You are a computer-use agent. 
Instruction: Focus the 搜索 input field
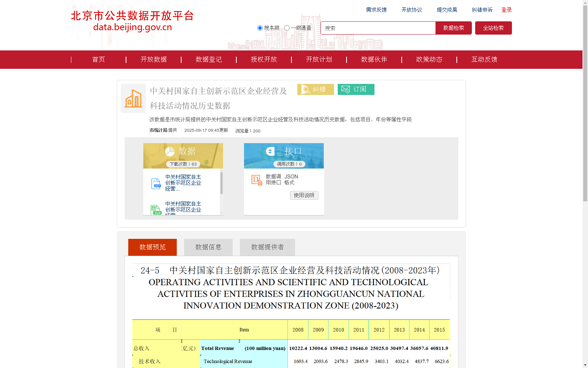click(x=378, y=28)
